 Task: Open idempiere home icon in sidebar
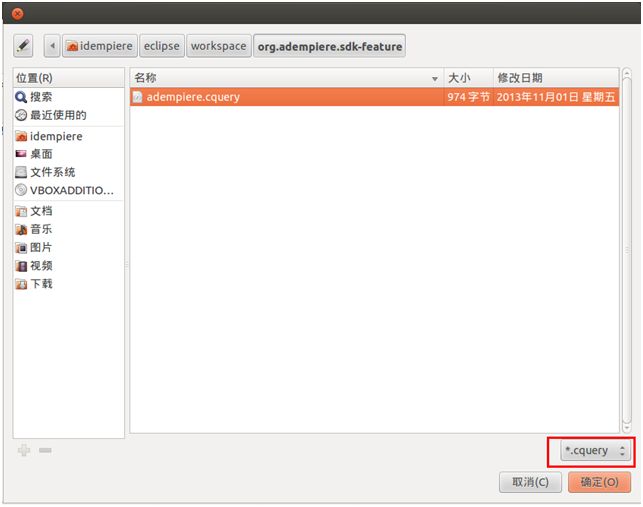click(x=21, y=136)
